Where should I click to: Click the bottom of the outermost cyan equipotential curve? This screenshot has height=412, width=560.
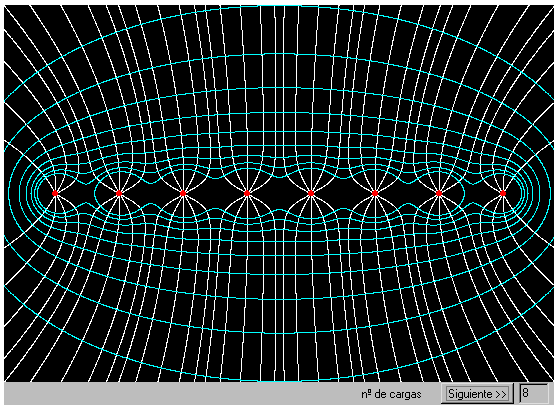279,381
